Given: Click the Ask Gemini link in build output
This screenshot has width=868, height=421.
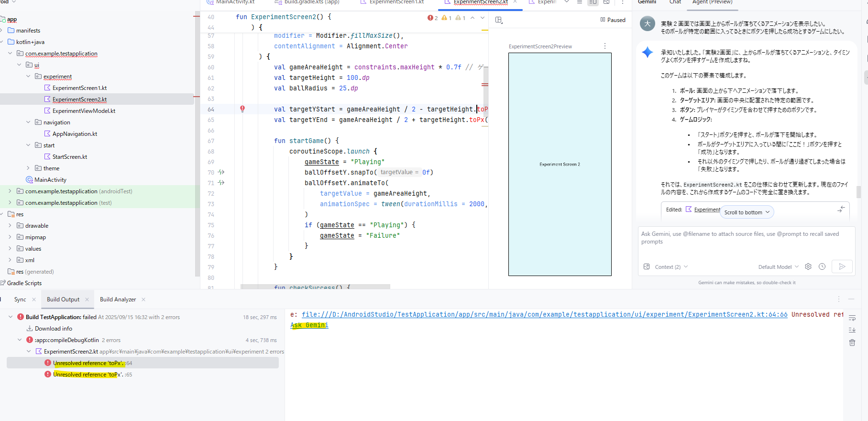Looking at the screenshot, I should point(309,325).
